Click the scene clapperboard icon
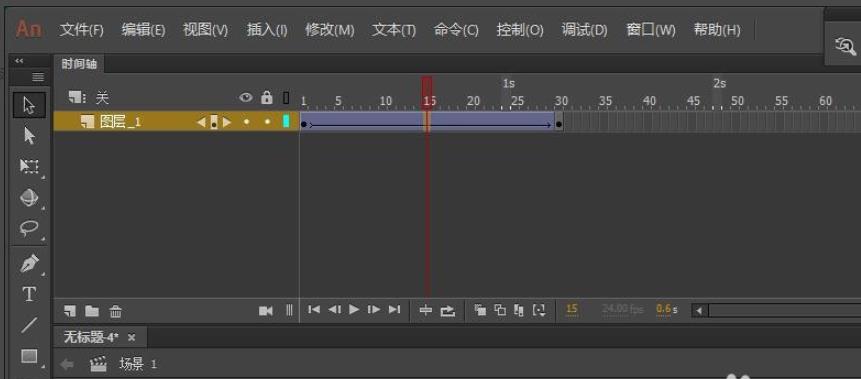Screen dimensions: 861x379 coord(98,364)
